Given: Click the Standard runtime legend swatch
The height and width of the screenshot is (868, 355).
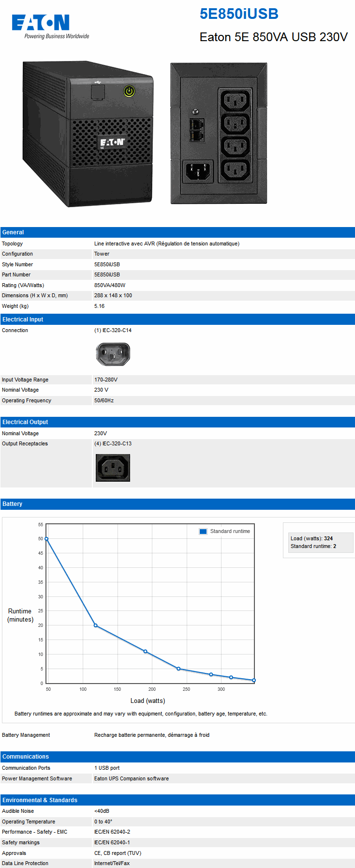Looking at the screenshot, I should pyautogui.click(x=203, y=531).
